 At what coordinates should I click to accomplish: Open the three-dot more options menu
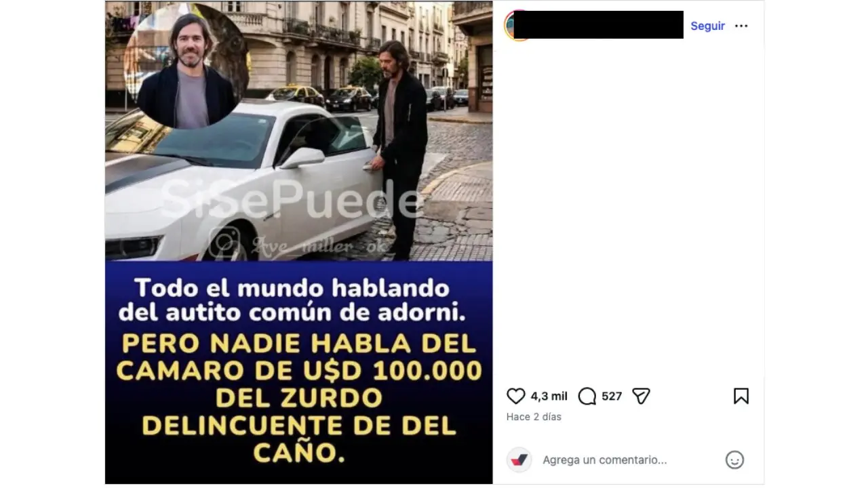point(741,26)
